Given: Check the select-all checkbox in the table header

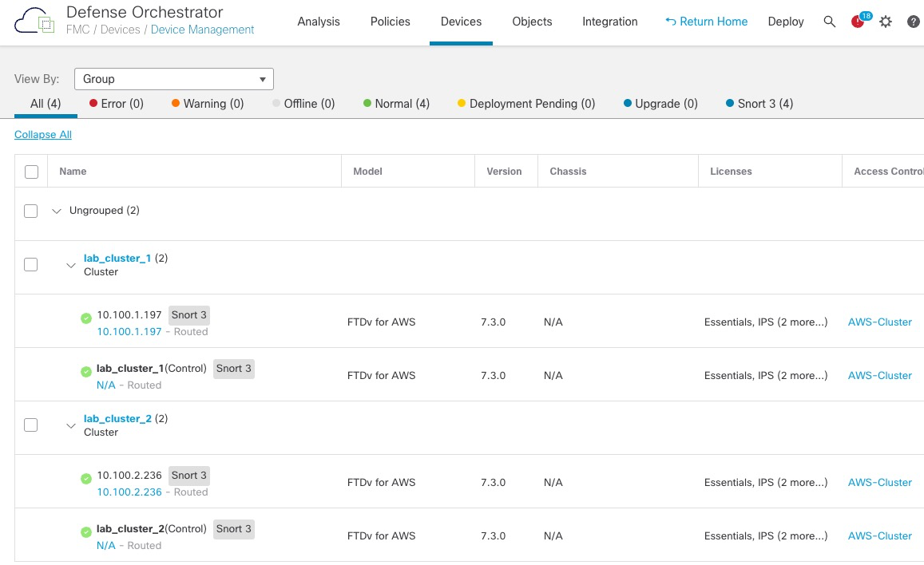Looking at the screenshot, I should pos(30,171).
